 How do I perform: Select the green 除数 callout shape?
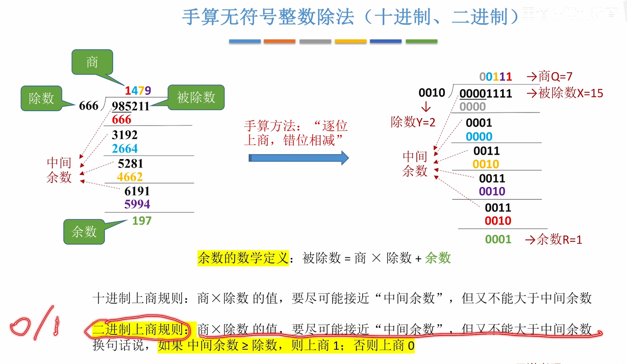41,98
